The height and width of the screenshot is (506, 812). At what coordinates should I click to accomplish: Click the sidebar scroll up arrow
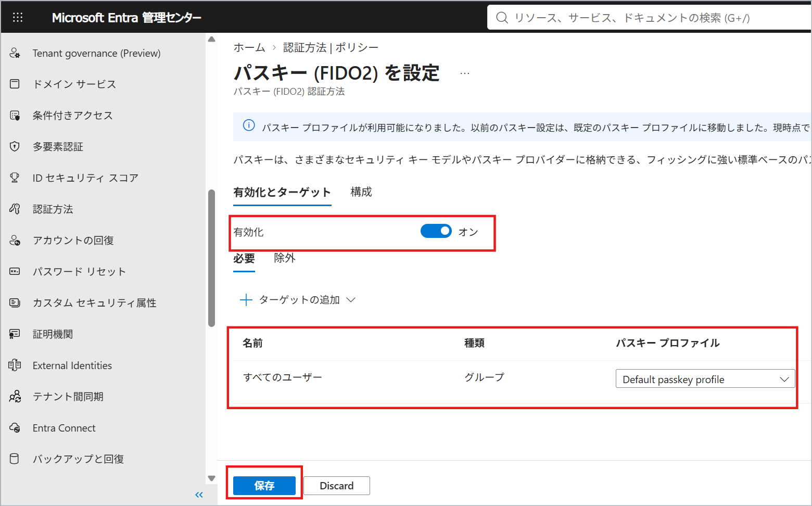click(211, 39)
